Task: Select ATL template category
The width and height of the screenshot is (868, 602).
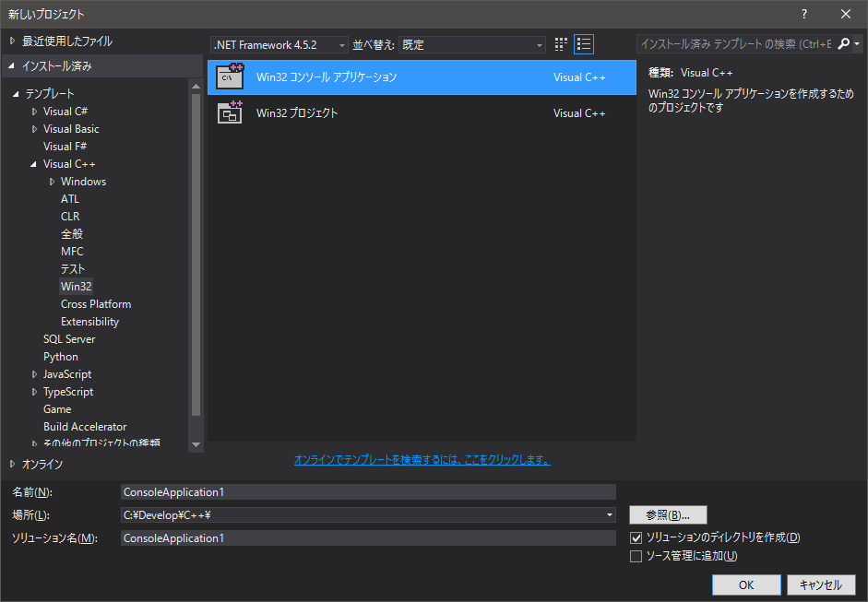Action: coord(70,198)
